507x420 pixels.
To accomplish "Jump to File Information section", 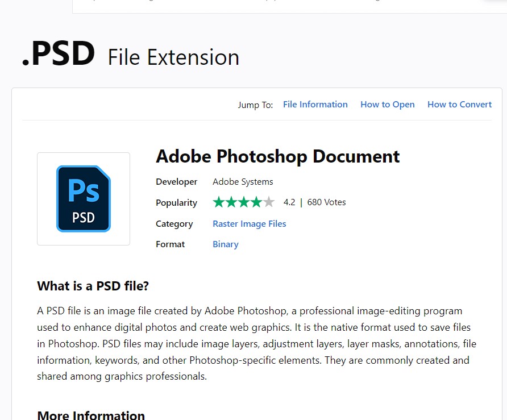I will (315, 105).
